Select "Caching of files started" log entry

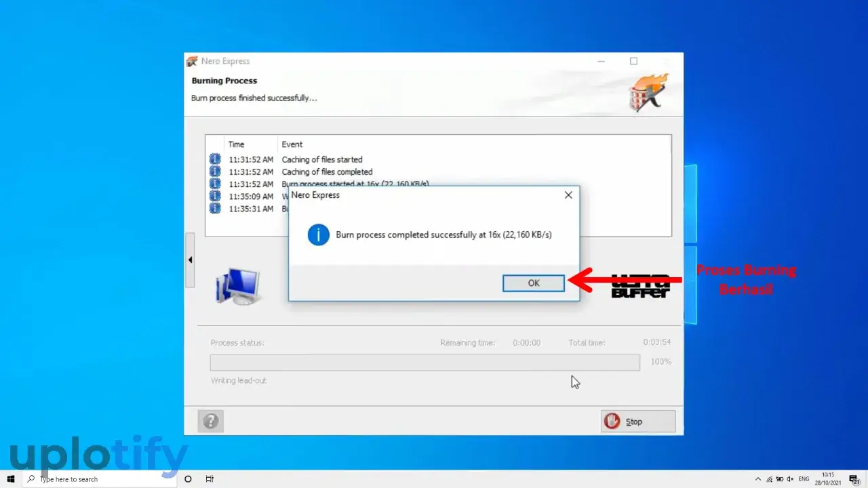tap(322, 160)
